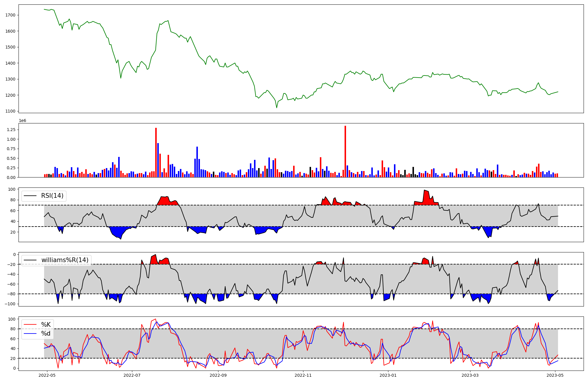Image resolution: width=588 pixels, height=382 pixels.
Task: Click the %d legend label
Action: point(46,334)
